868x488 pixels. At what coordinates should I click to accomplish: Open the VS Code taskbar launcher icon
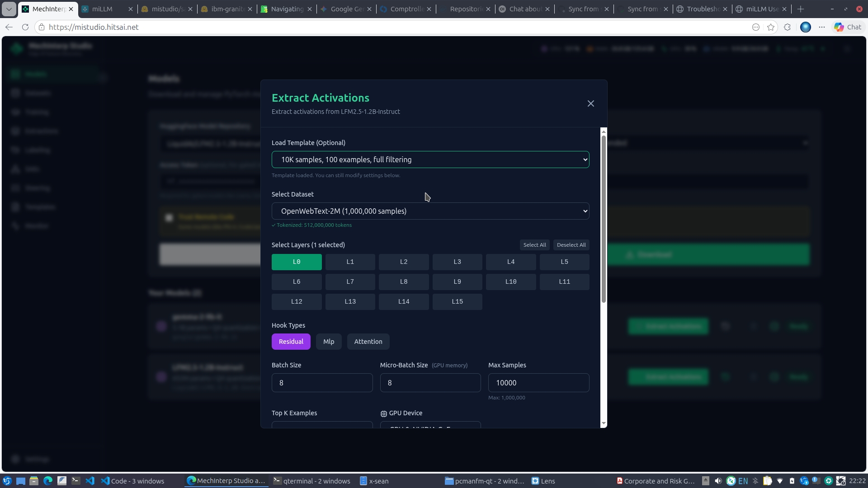point(90,481)
